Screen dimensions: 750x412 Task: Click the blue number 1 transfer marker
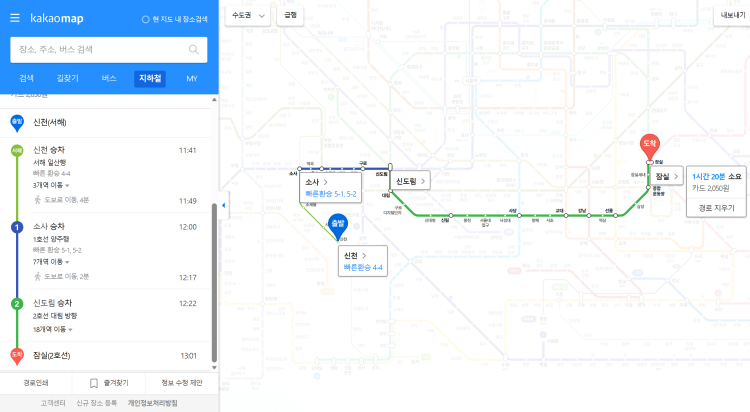(x=16, y=227)
